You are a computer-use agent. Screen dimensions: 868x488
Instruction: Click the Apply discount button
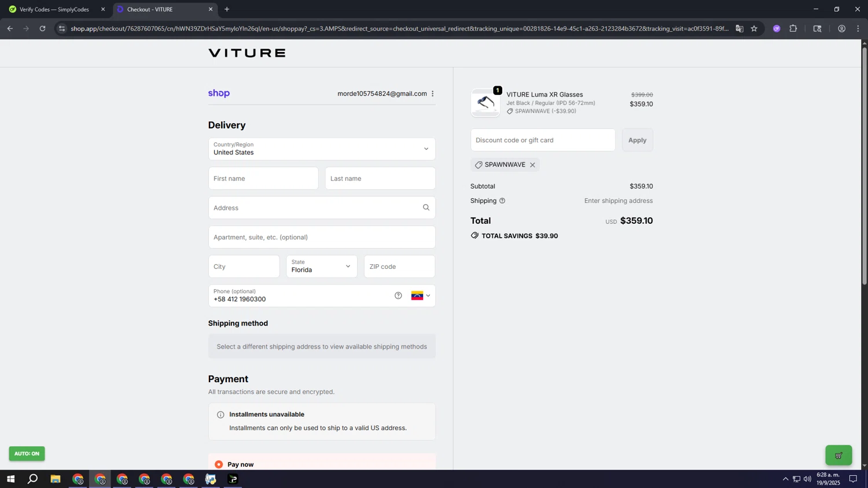[x=637, y=140]
